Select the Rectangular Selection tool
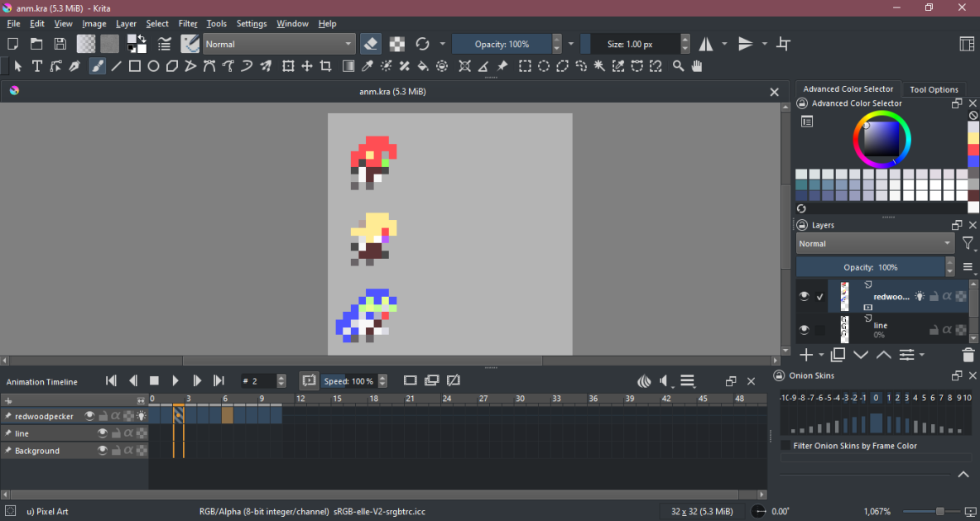The image size is (980, 521). (525, 66)
